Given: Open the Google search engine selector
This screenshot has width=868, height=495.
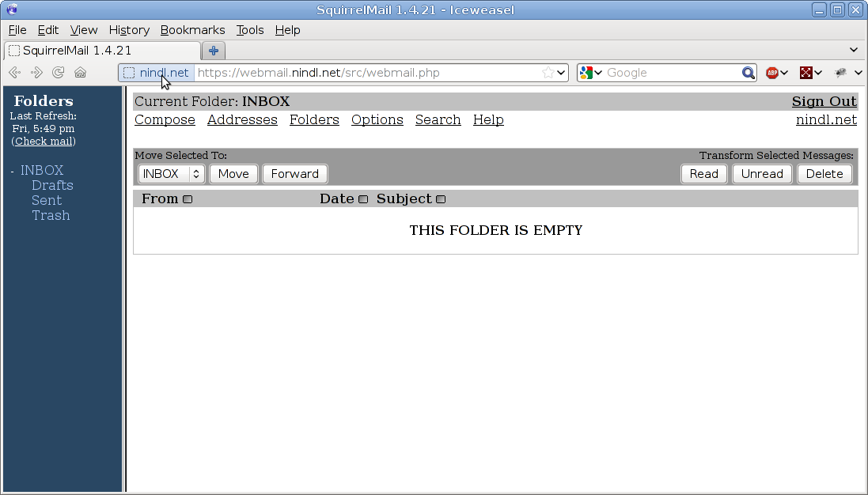Looking at the screenshot, I should click(591, 73).
